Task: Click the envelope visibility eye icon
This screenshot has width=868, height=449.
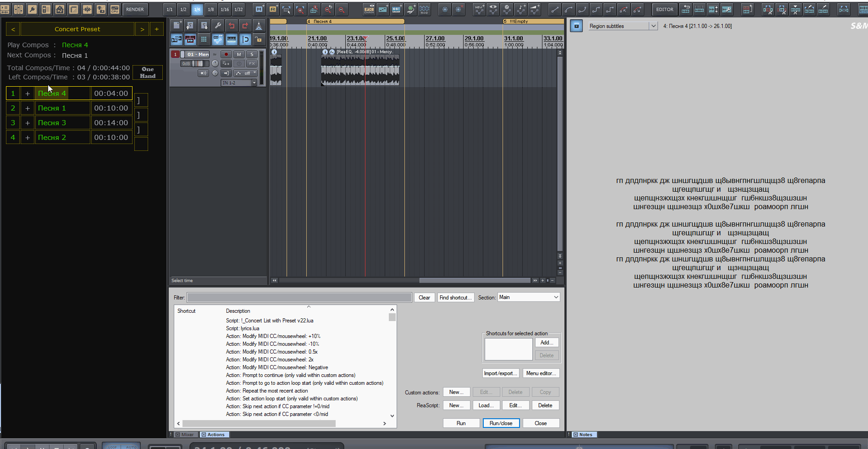Action: tap(493, 9)
